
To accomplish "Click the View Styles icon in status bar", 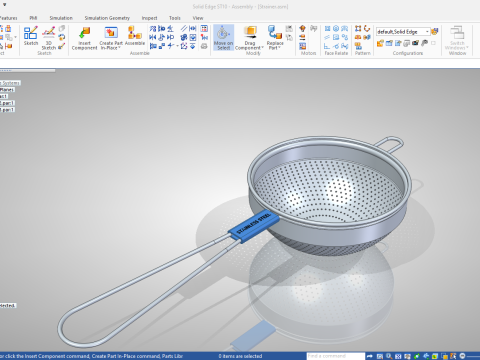I will pyautogui.click(x=444, y=356).
